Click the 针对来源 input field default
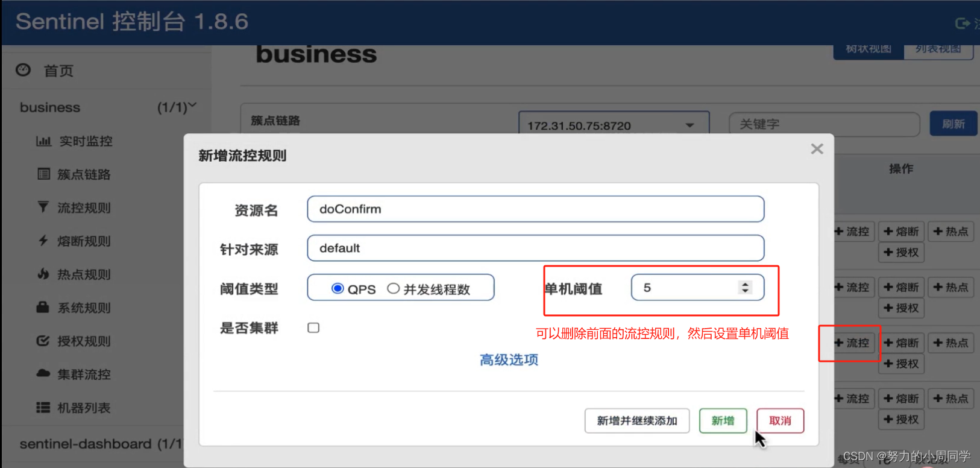The height and width of the screenshot is (468, 980). tap(535, 248)
